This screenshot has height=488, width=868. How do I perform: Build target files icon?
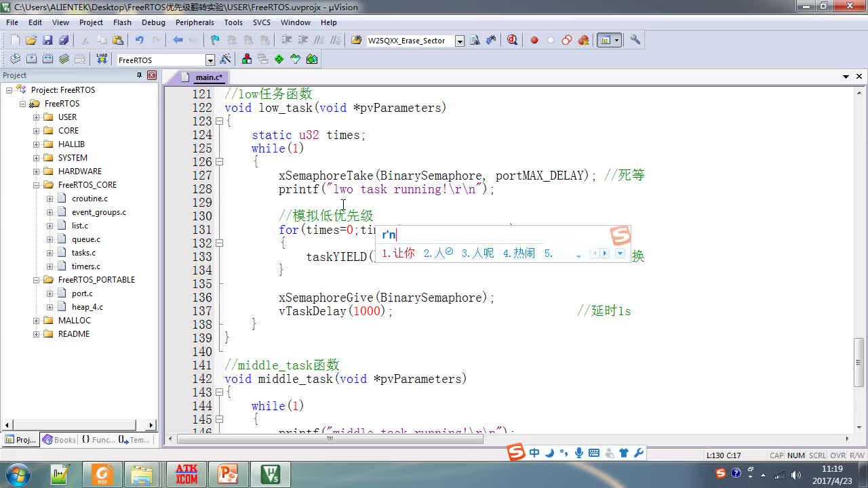(x=31, y=60)
